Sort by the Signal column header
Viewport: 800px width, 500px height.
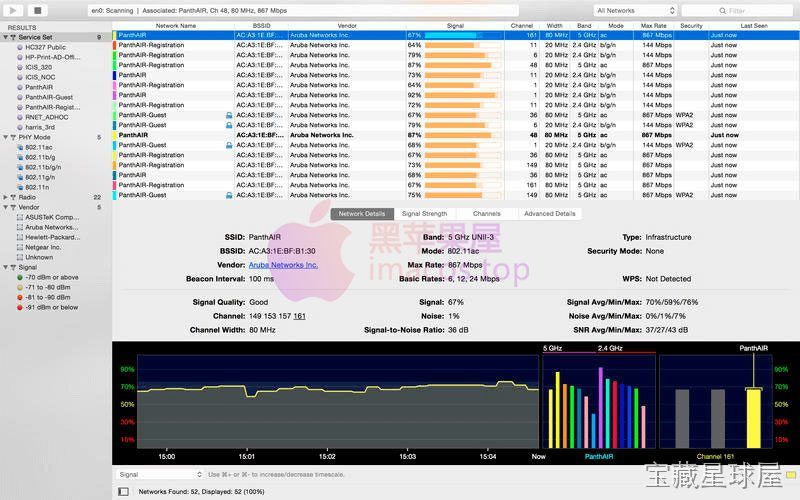[455, 26]
